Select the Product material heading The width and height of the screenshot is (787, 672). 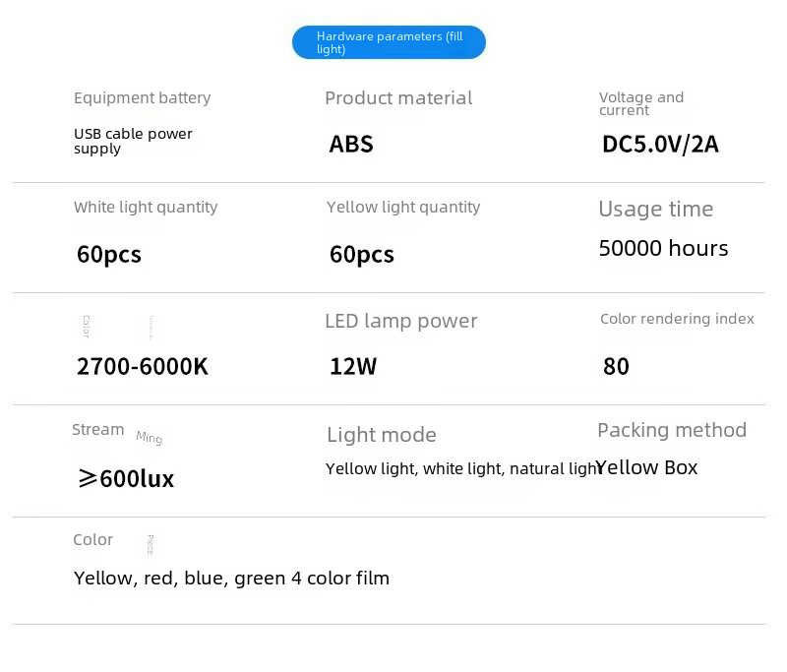(398, 98)
